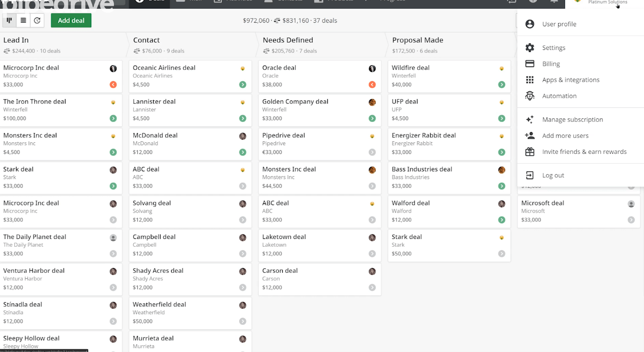Open the deal rotting timeline view

tap(37, 20)
